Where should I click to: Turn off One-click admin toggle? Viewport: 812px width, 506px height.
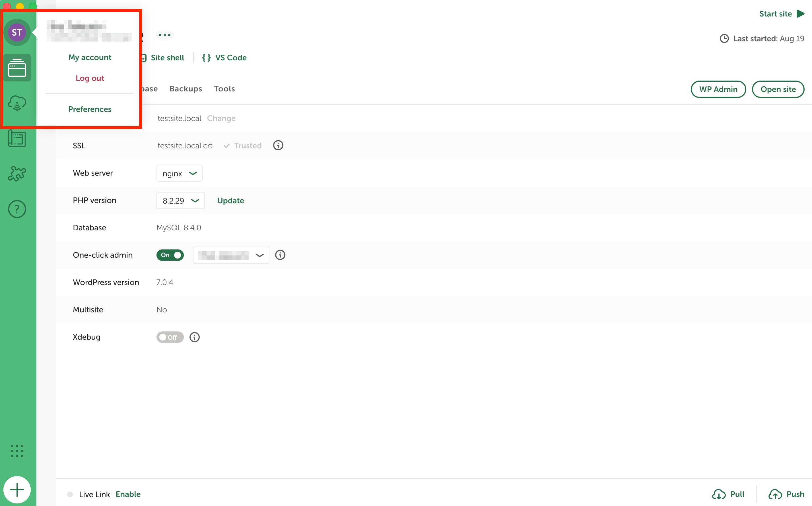pos(170,255)
